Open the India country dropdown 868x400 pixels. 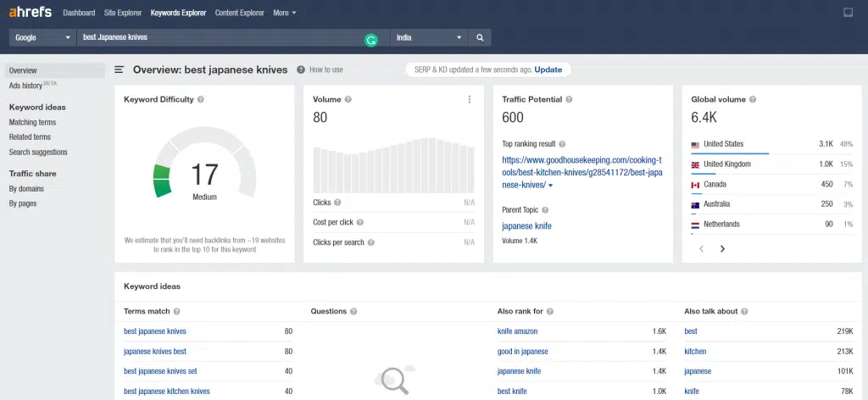click(430, 37)
